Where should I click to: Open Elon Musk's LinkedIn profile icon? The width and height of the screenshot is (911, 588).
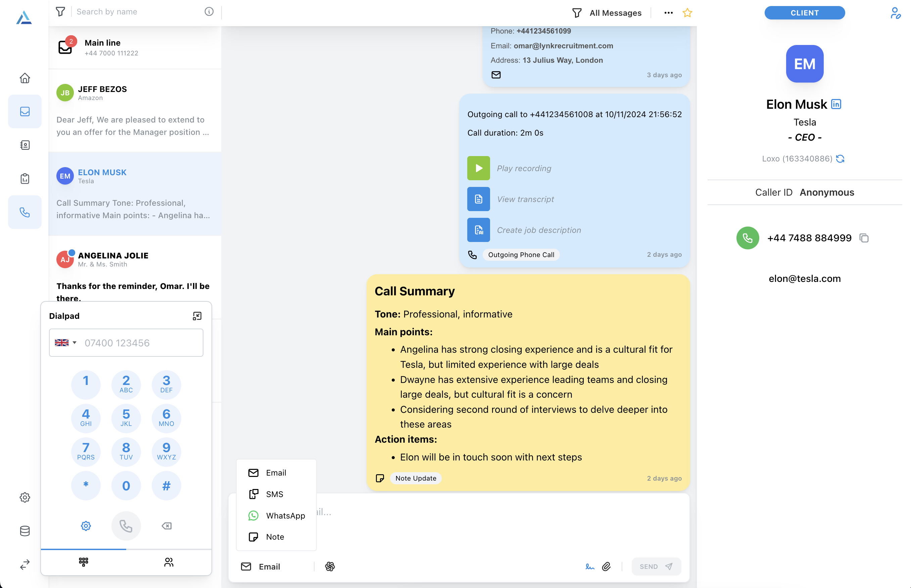[x=836, y=104]
